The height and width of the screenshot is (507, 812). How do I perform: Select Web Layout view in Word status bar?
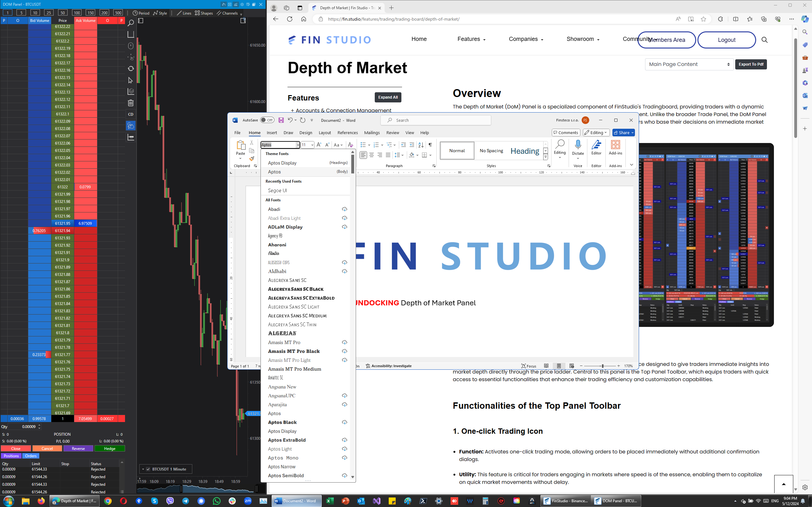tap(572, 366)
